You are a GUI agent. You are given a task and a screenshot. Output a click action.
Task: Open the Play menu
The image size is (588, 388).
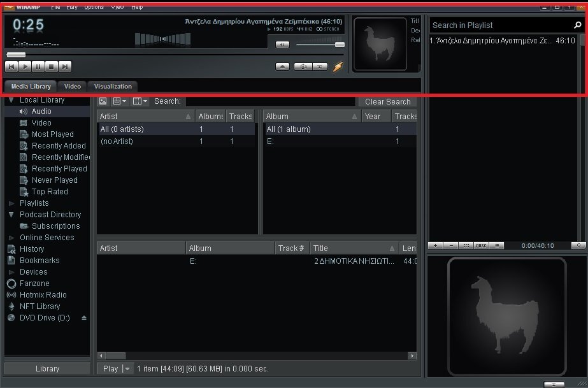[x=72, y=7]
